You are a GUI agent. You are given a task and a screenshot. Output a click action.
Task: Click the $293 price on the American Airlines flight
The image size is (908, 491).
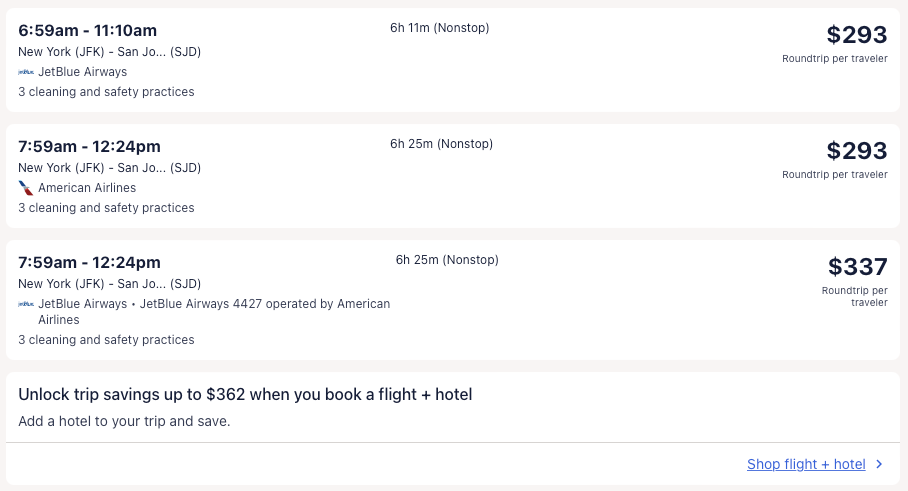(857, 151)
